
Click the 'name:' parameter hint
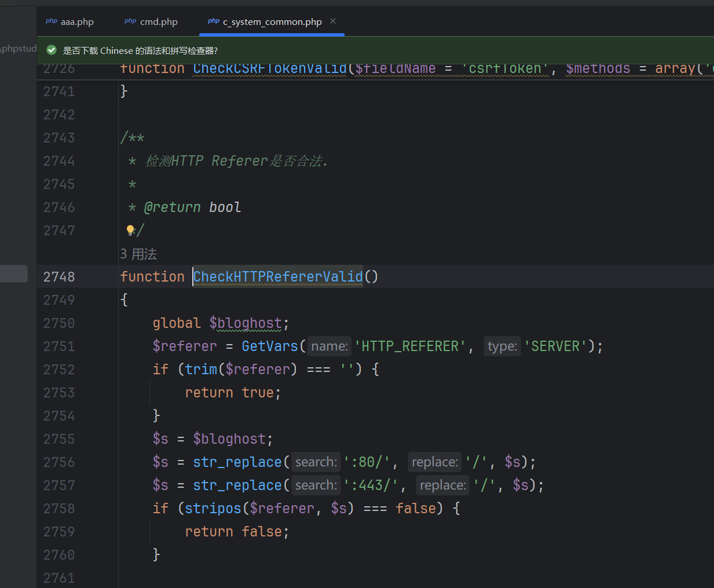click(329, 346)
